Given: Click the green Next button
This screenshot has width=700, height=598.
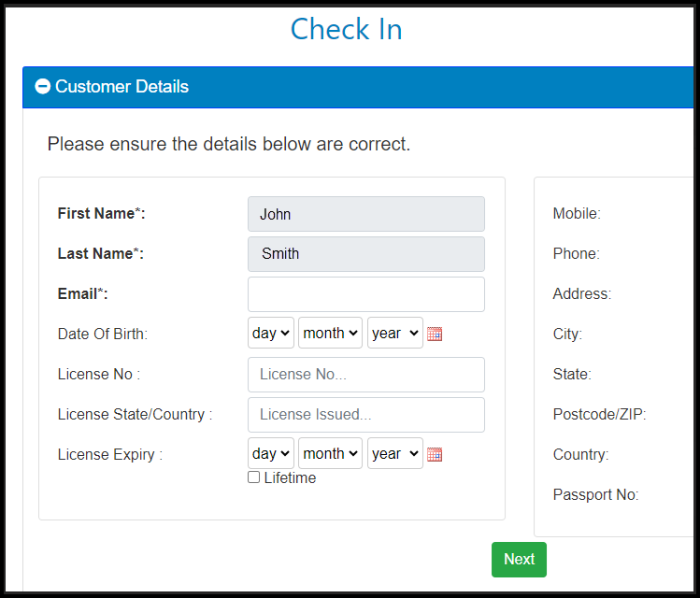Looking at the screenshot, I should 519,559.
